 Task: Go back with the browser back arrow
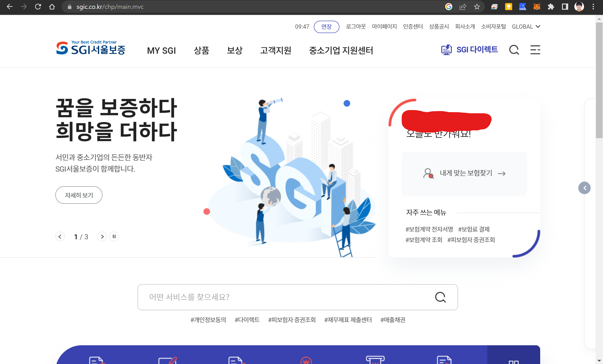click(x=10, y=7)
